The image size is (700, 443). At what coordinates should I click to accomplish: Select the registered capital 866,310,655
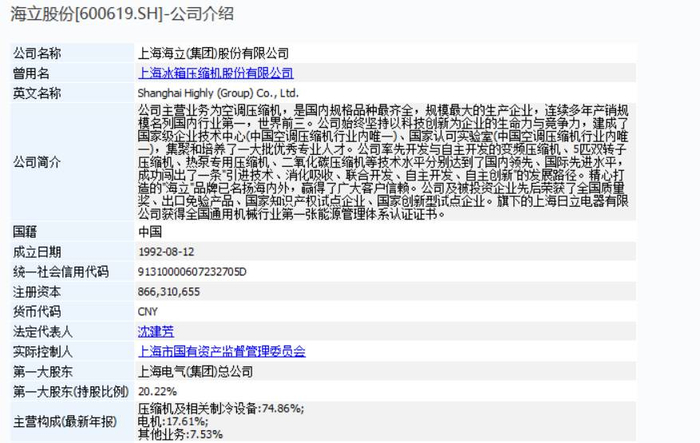169,292
